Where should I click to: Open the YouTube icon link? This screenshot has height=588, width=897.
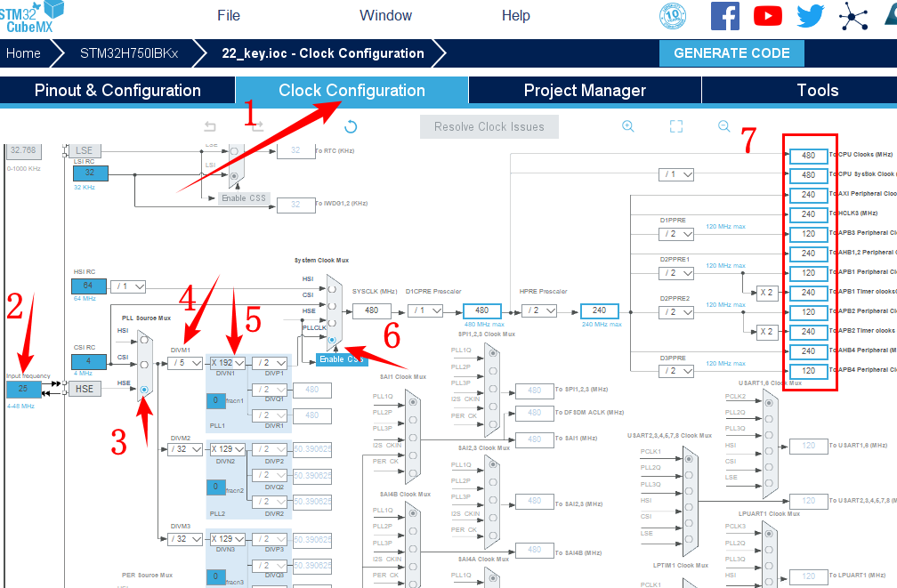pyautogui.click(x=768, y=16)
